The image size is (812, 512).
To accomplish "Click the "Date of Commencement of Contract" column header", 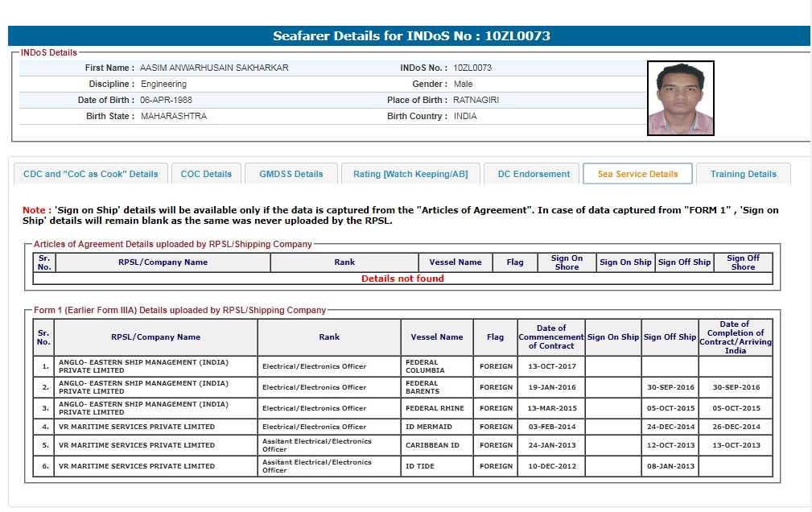I will tap(551, 337).
